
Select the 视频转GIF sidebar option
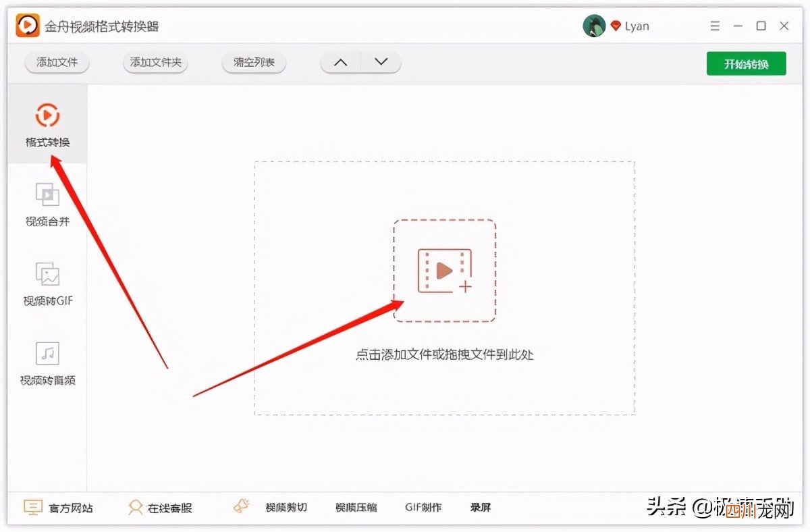pos(47,284)
